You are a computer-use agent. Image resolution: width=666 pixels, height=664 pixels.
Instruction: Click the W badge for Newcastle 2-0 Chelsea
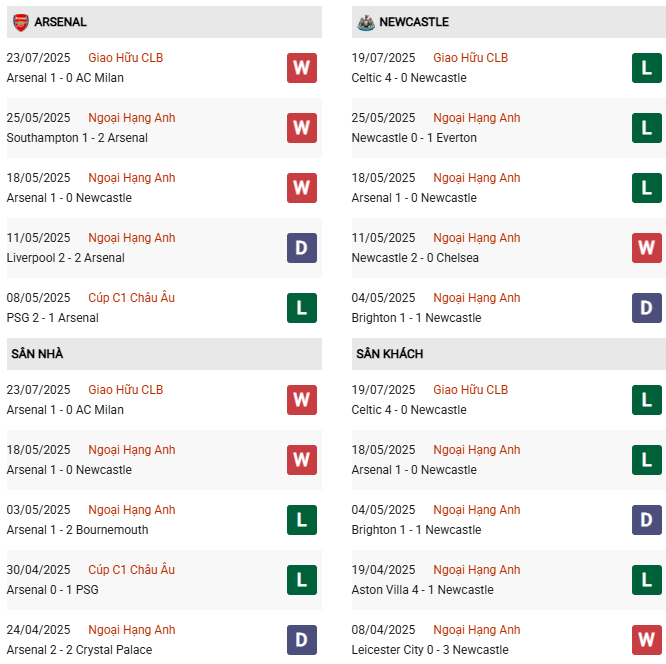click(646, 248)
